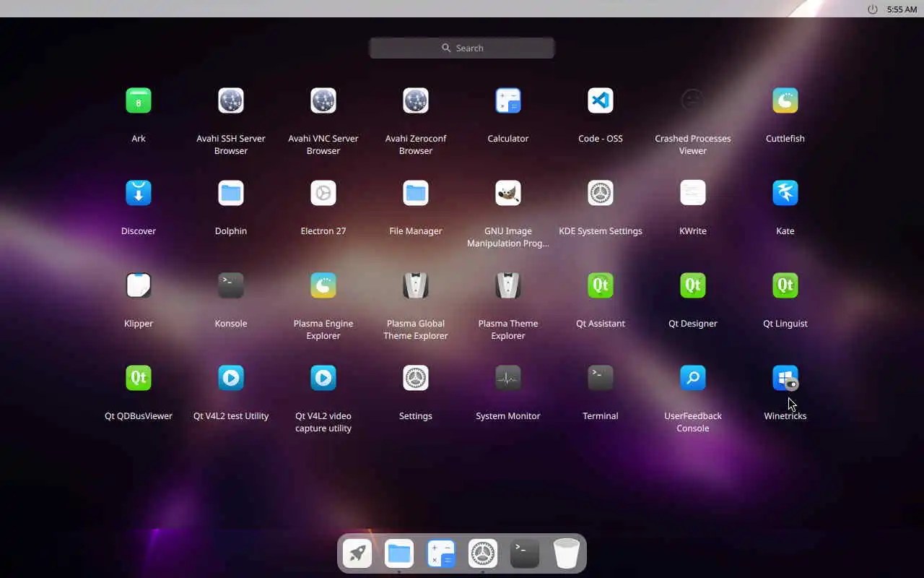Viewport: 924px width, 578px height.
Task: Launch Avahi VNC Server Browser
Action: click(x=323, y=100)
